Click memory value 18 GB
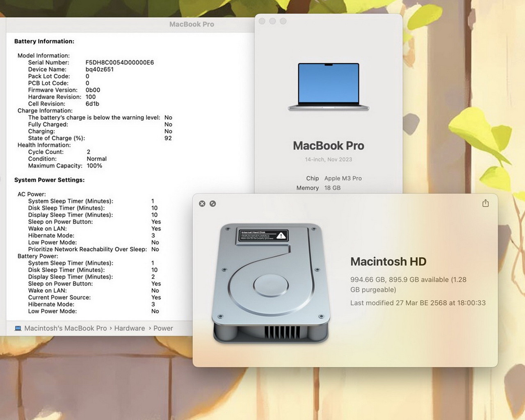 (x=332, y=187)
